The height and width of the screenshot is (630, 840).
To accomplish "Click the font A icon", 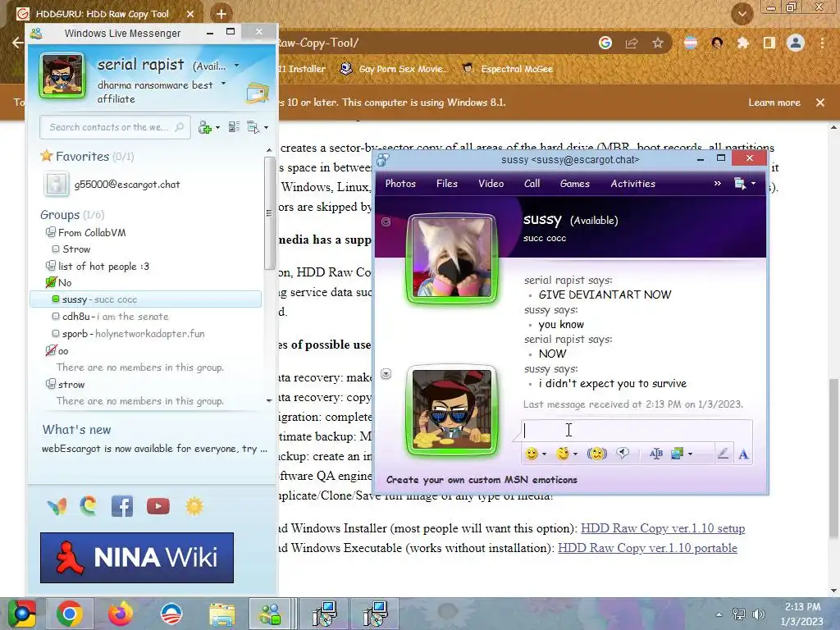I will coord(743,454).
